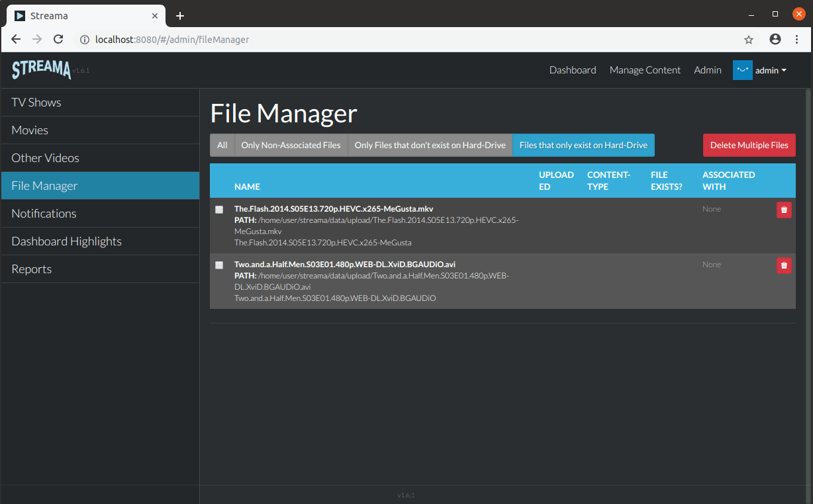Click the browser profile icon

coord(775,39)
